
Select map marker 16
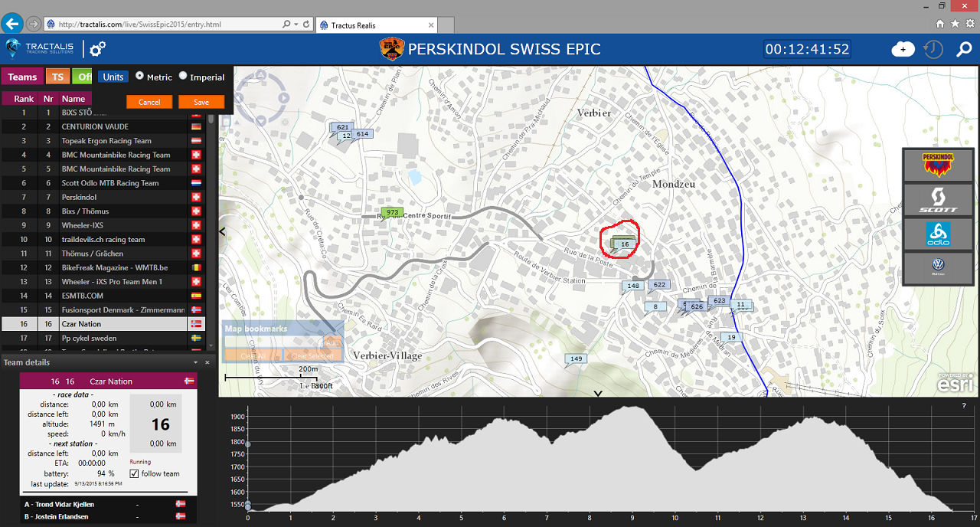click(625, 244)
